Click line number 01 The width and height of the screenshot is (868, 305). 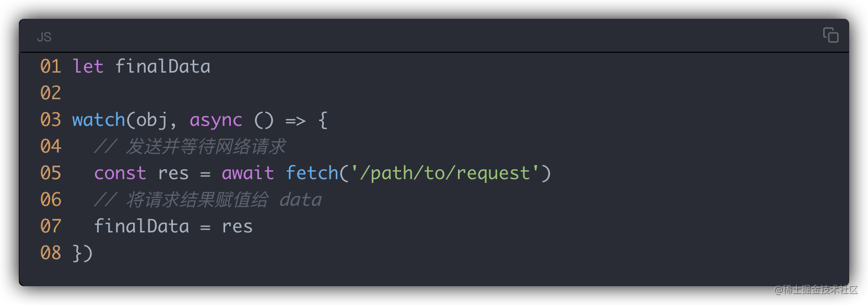coord(51,66)
